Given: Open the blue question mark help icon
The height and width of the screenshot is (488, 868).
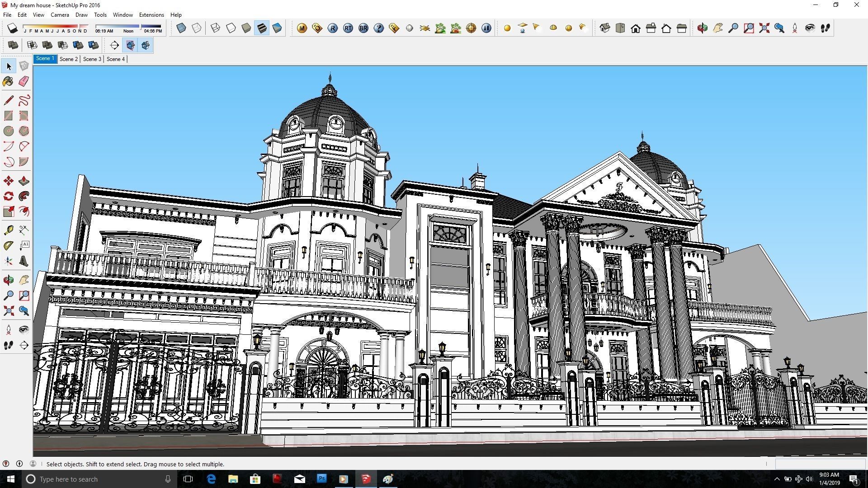Looking at the screenshot, I should click(x=379, y=28).
